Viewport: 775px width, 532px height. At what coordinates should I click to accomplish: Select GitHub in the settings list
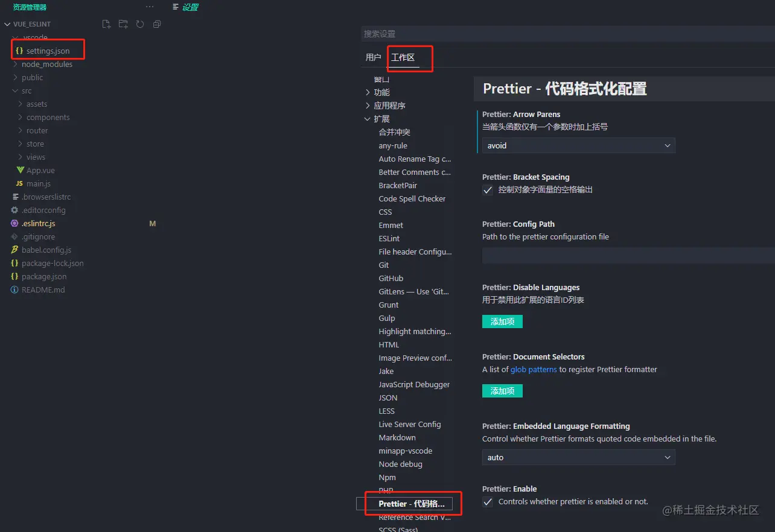[391, 278]
